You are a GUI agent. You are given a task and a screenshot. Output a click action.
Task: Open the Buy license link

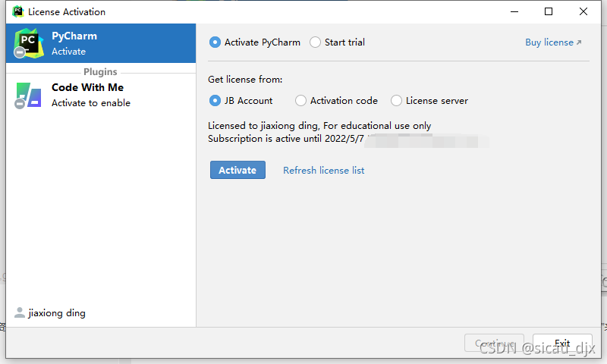(553, 42)
